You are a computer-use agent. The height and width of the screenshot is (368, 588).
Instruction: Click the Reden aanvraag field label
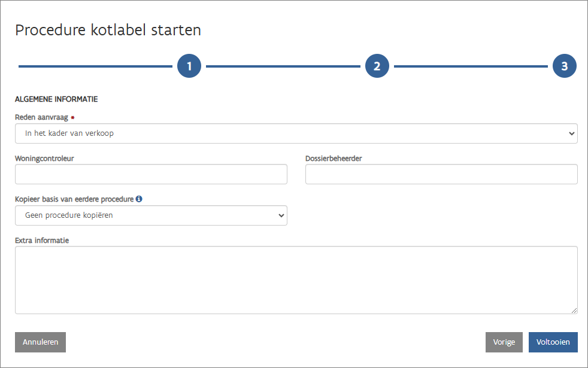click(41, 118)
